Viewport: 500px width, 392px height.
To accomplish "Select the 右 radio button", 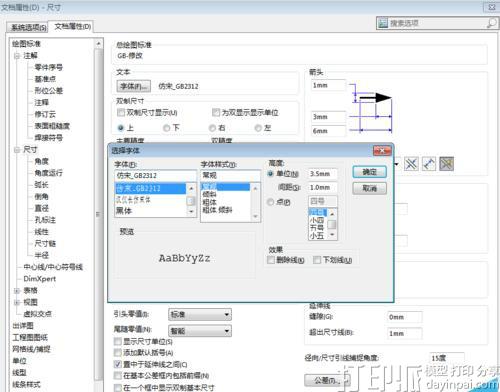I will tap(212, 128).
